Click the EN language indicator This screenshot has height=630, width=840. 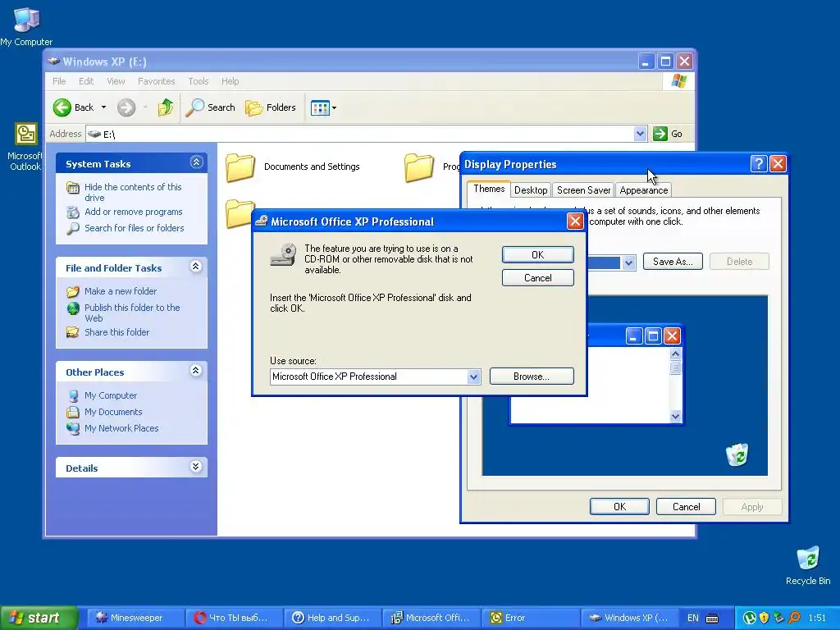(692, 619)
